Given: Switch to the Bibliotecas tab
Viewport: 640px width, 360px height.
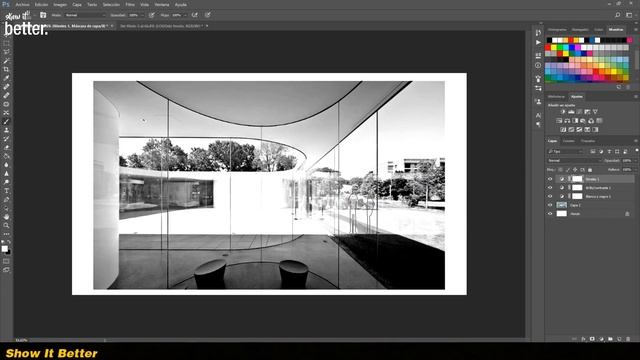Looking at the screenshot, I should click(x=556, y=97).
